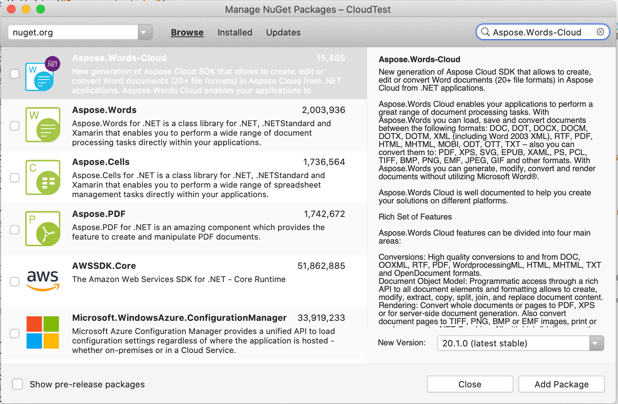Click the green Aspose.Words package icon
The height and width of the screenshot is (404, 618).
point(43,125)
